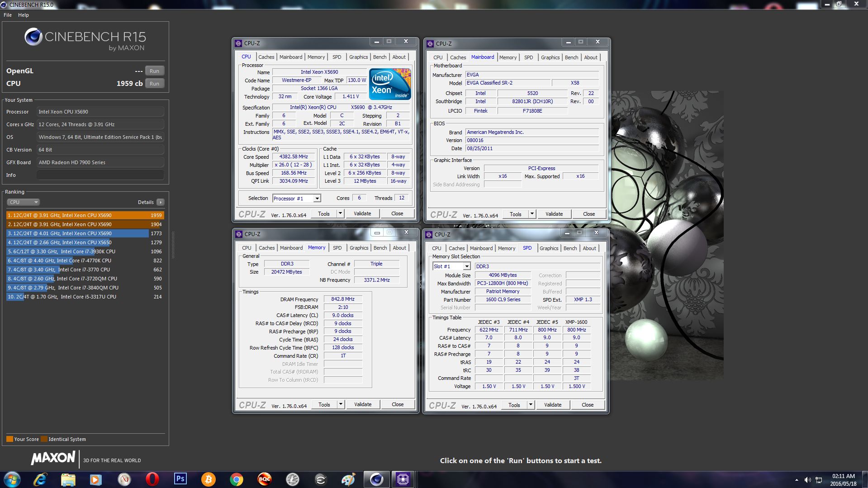
Task: Switch to Caches tab in CPU window
Action: coord(266,57)
